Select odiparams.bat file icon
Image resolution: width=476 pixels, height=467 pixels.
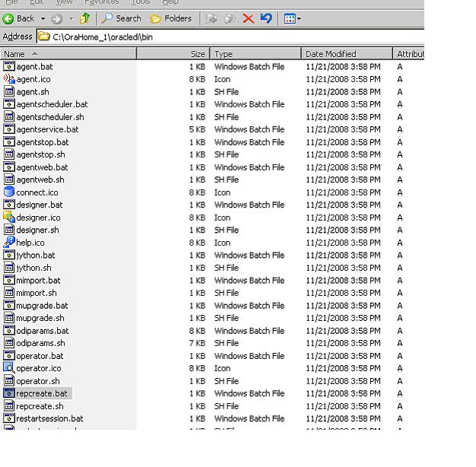[x=9, y=330]
